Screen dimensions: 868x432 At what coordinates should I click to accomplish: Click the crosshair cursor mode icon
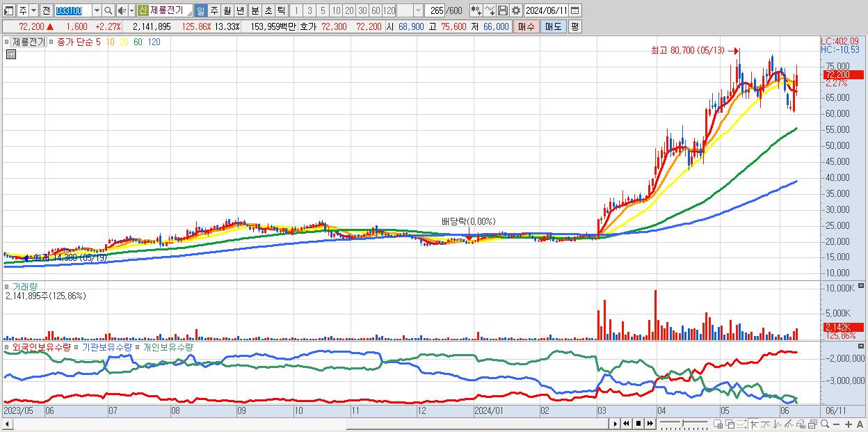pyautogui.click(x=754, y=424)
